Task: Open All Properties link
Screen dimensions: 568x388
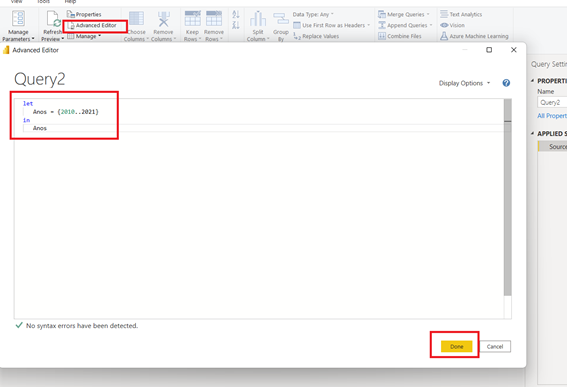Action: tap(552, 116)
